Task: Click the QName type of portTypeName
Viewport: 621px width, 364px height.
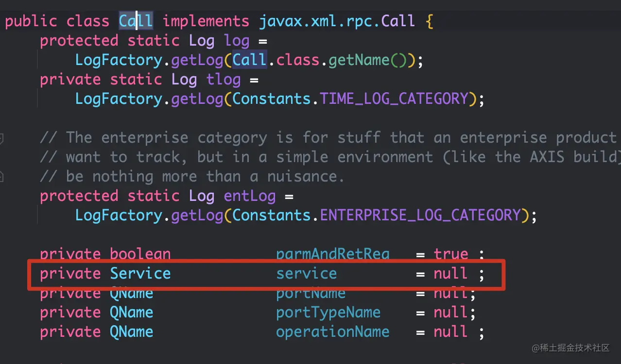Action: 131,313
